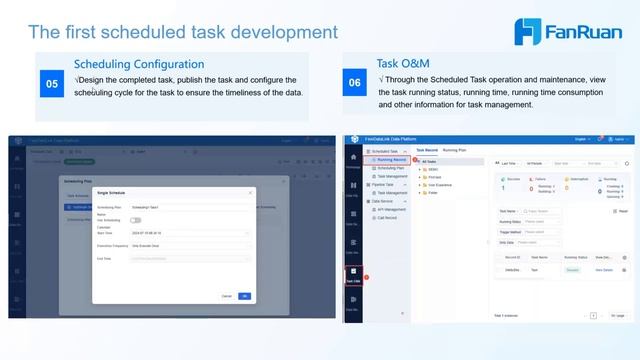Open the View Details link in the record row
640x360 pixels.
[604, 270]
